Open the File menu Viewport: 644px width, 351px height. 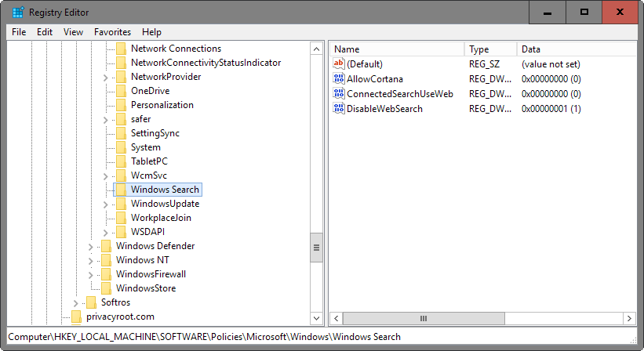tap(19, 32)
